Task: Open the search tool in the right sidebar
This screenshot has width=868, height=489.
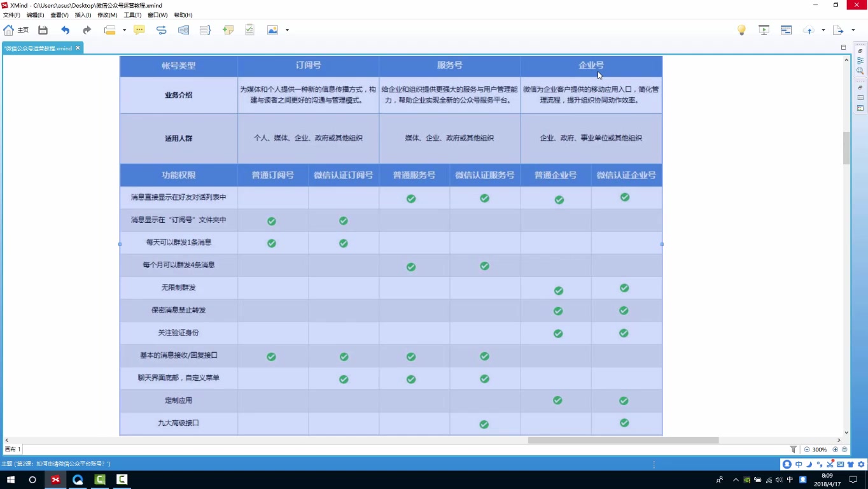Action: coord(860,70)
